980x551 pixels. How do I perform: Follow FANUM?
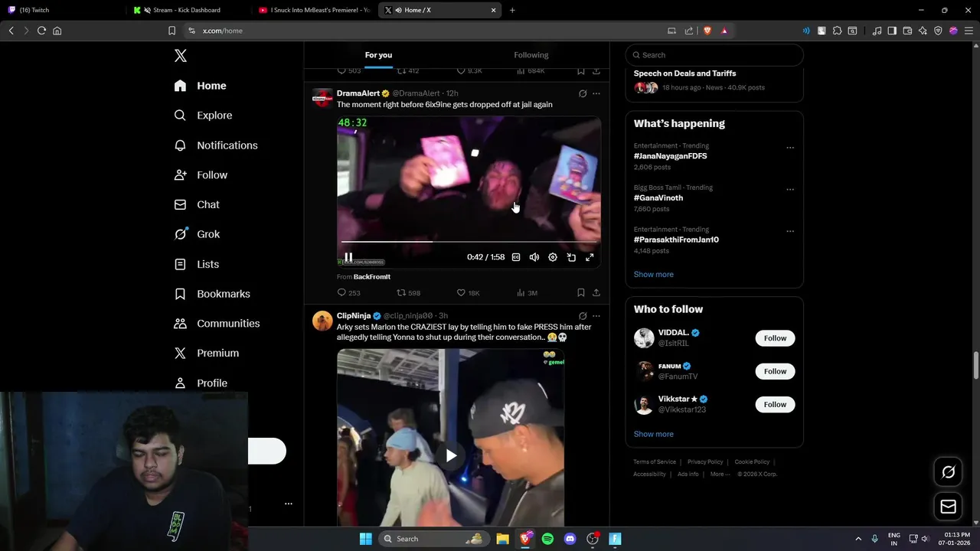[x=775, y=371]
